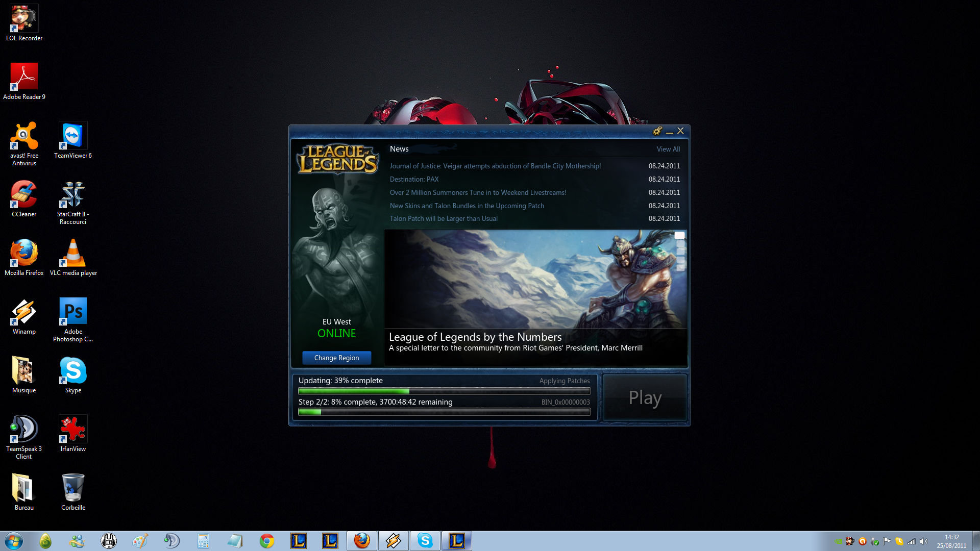
Task: Click the Change Region button
Action: 336,358
